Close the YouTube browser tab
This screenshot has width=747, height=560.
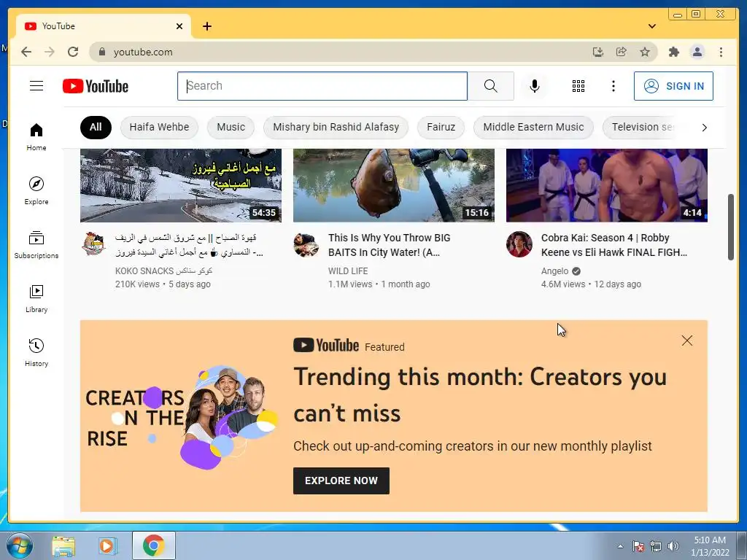click(x=179, y=26)
